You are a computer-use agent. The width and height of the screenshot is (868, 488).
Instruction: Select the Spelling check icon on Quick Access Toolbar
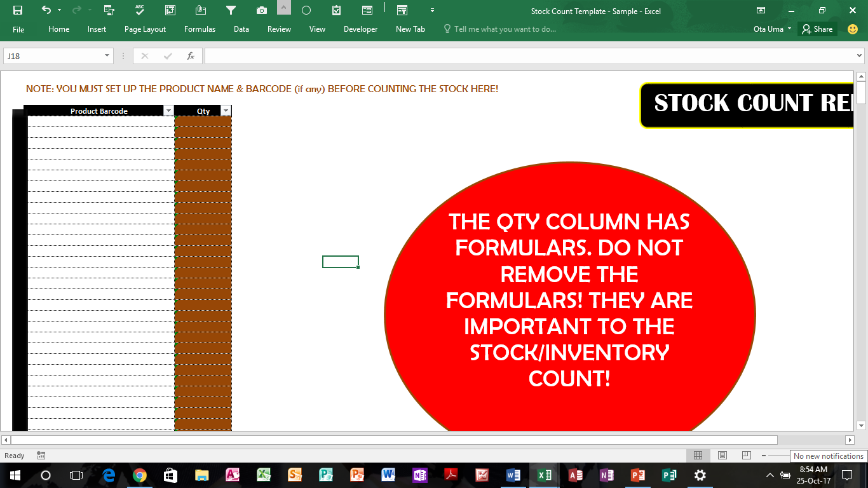141,10
